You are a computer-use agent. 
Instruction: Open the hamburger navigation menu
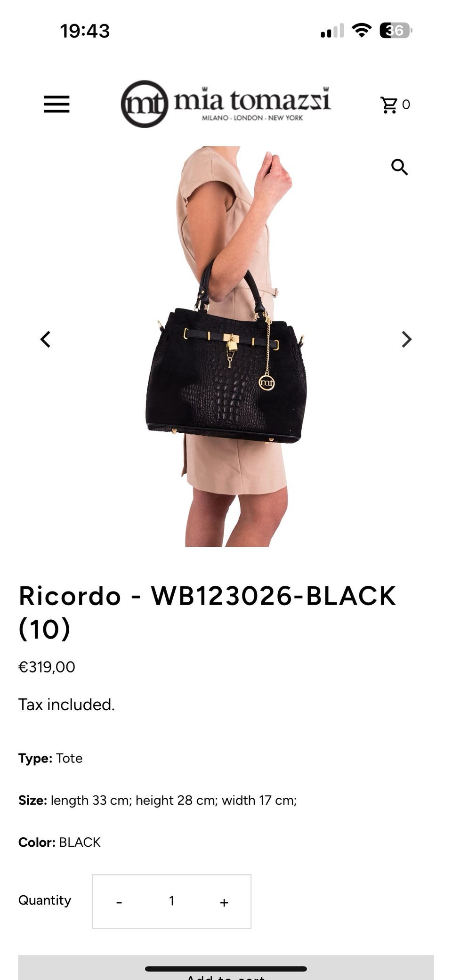tap(56, 104)
